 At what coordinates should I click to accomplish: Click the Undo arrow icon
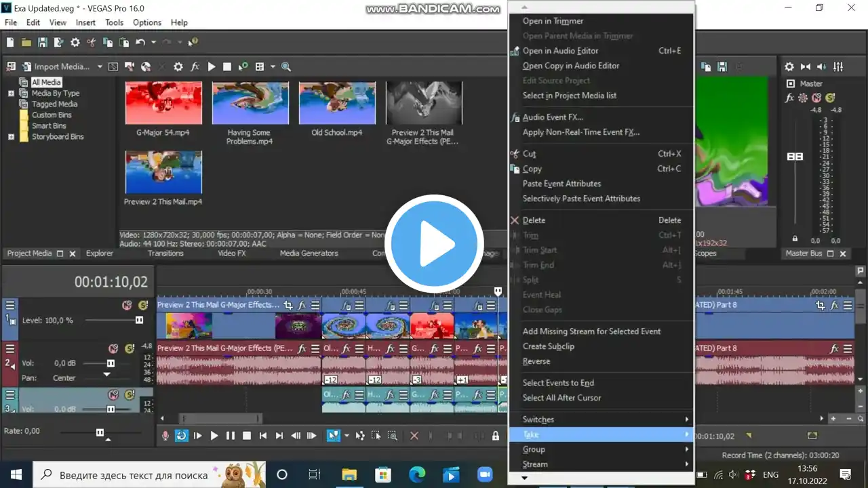coord(140,43)
